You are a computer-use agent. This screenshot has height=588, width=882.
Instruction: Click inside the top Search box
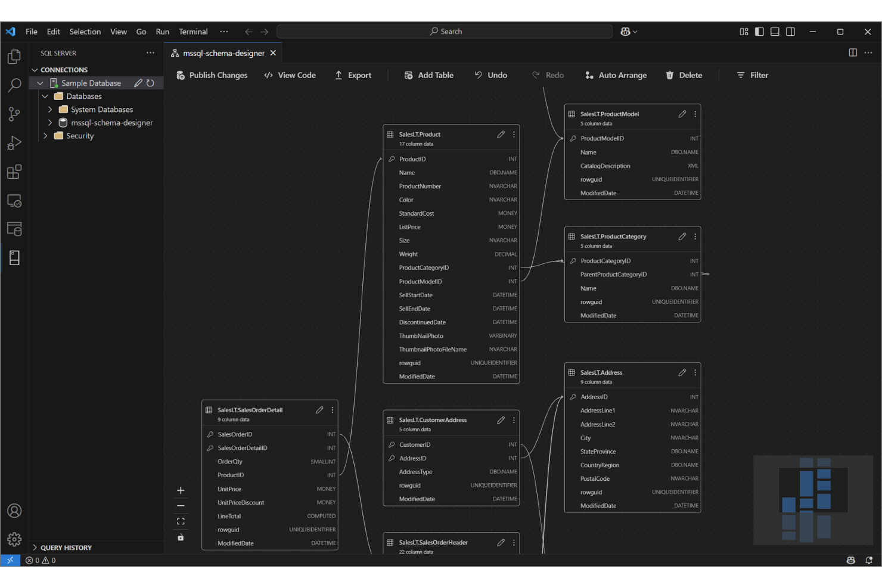point(445,31)
